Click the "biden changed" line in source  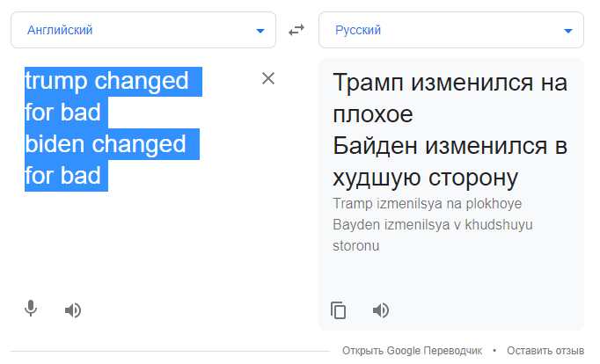(106, 144)
